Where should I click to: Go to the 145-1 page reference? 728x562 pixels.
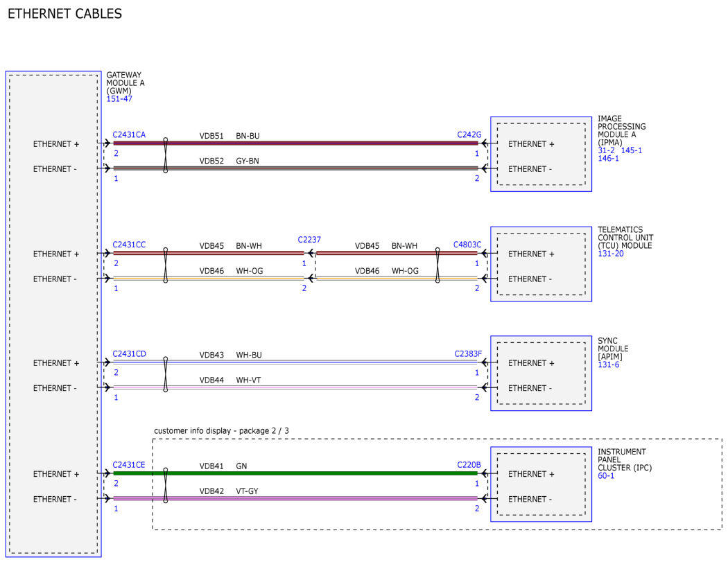631,150
